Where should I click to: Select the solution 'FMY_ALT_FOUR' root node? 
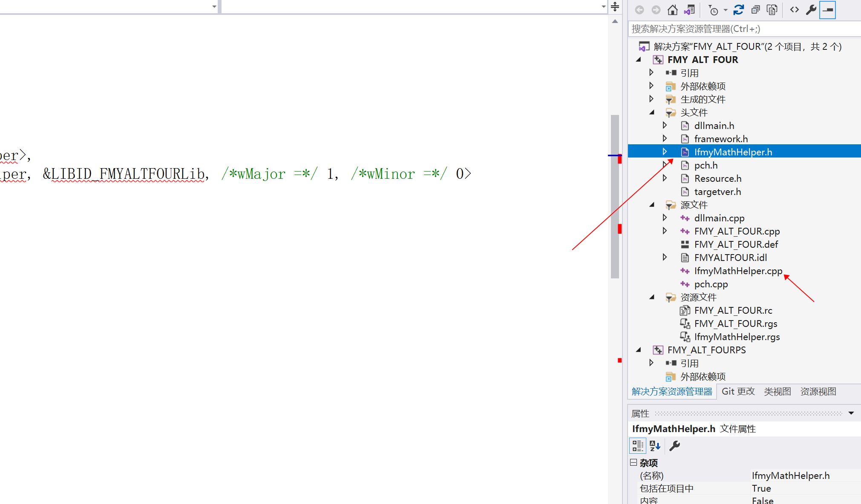pyautogui.click(x=747, y=46)
